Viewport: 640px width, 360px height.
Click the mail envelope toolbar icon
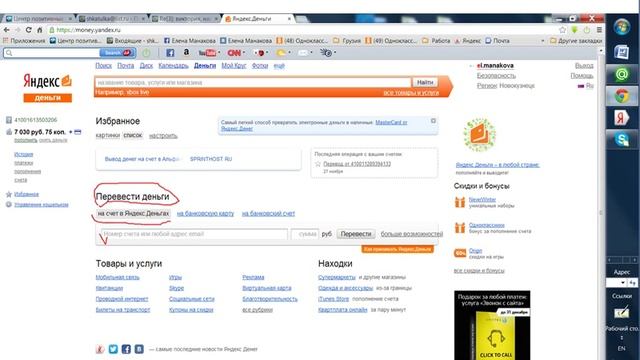303,53
